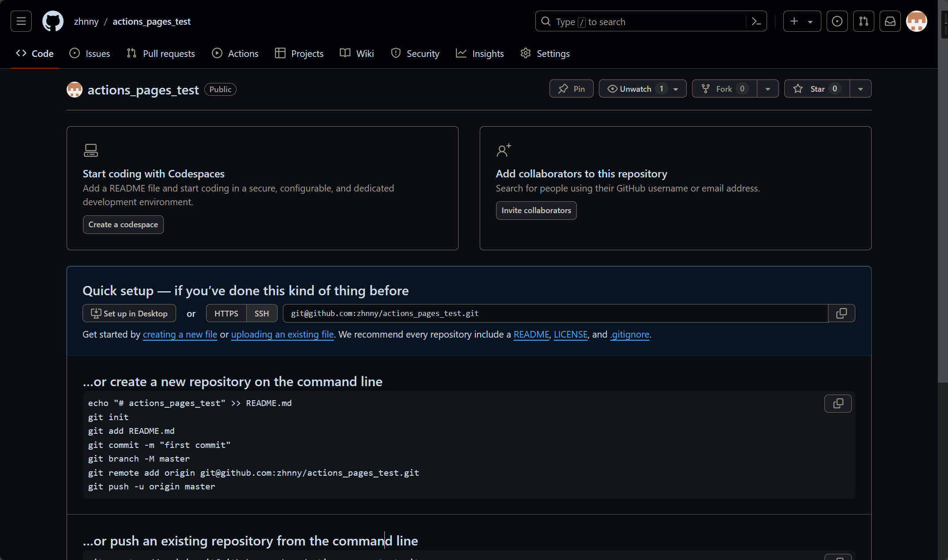The width and height of the screenshot is (948, 560).
Task: Copy the new repository commands
Action: coord(838,403)
